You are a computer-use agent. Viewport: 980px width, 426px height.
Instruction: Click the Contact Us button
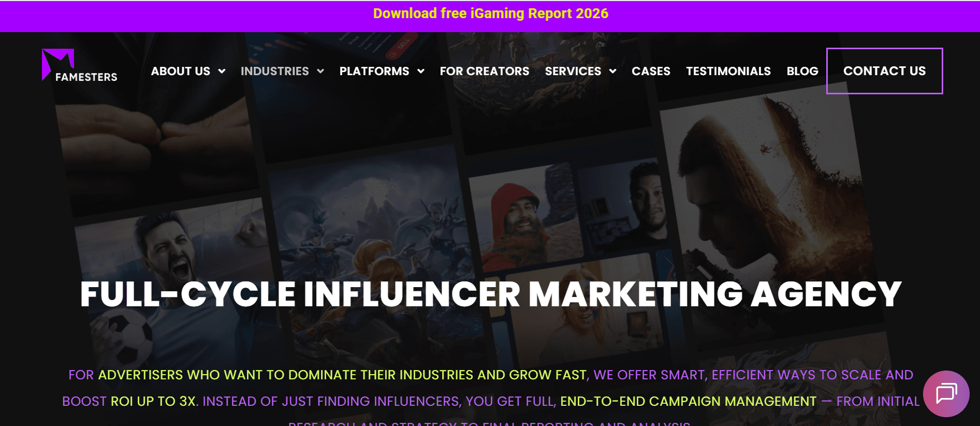(885, 71)
